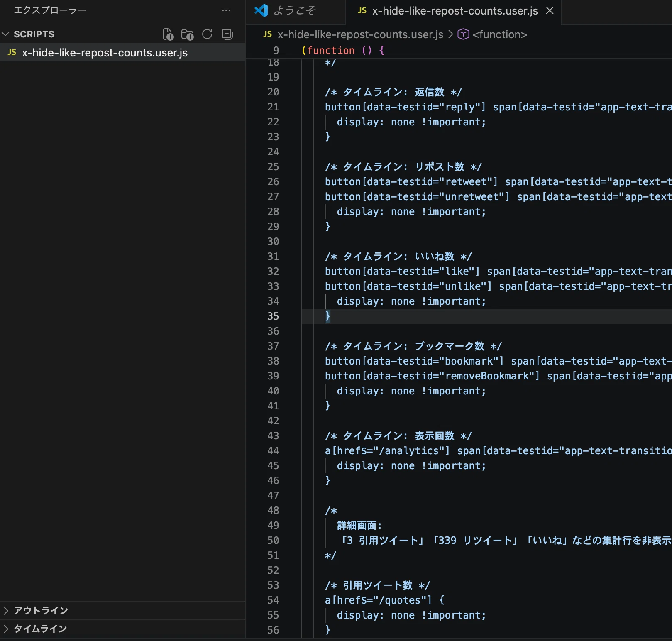This screenshot has width=672, height=641.
Task: Click 'display: none !important;' on line 22
Action: (x=411, y=122)
